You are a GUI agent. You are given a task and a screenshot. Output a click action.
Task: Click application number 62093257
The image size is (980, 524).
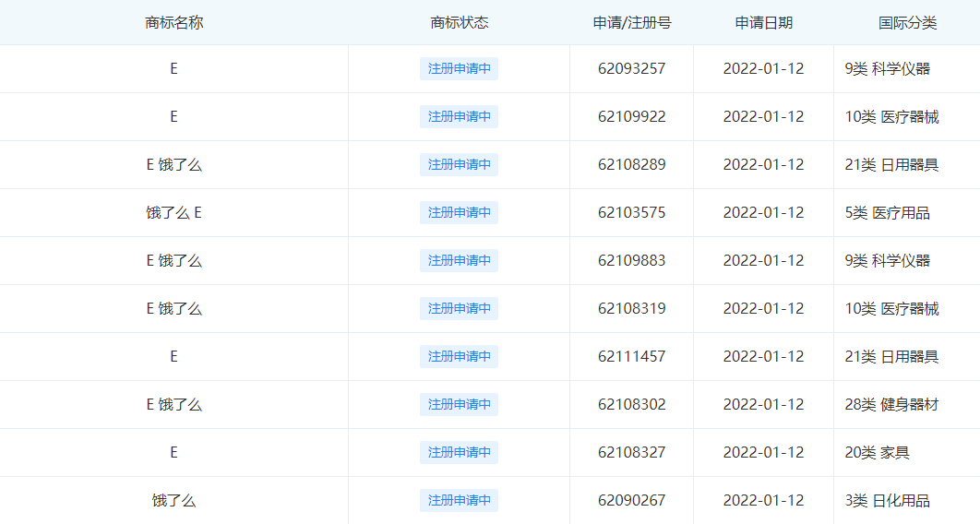[x=632, y=68]
